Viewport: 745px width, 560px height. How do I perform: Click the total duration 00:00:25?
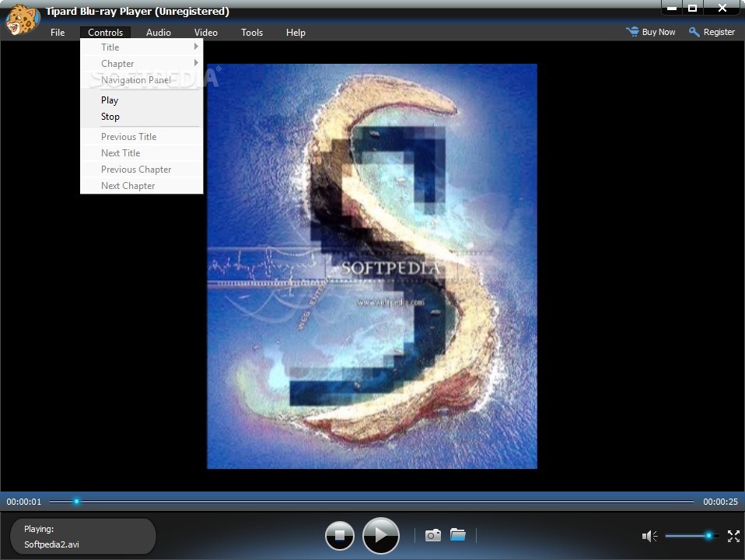(720, 502)
